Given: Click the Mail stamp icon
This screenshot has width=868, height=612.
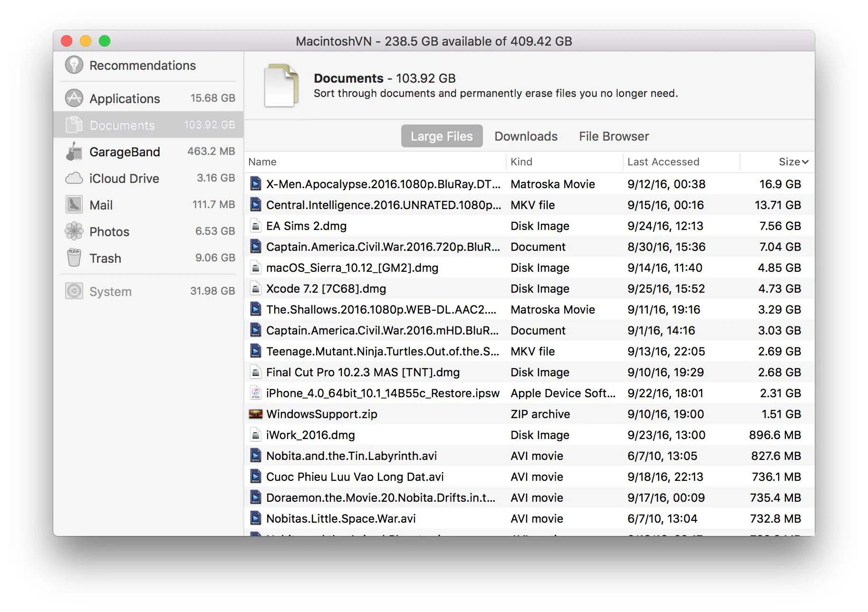Looking at the screenshot, I should coord(74,205).
